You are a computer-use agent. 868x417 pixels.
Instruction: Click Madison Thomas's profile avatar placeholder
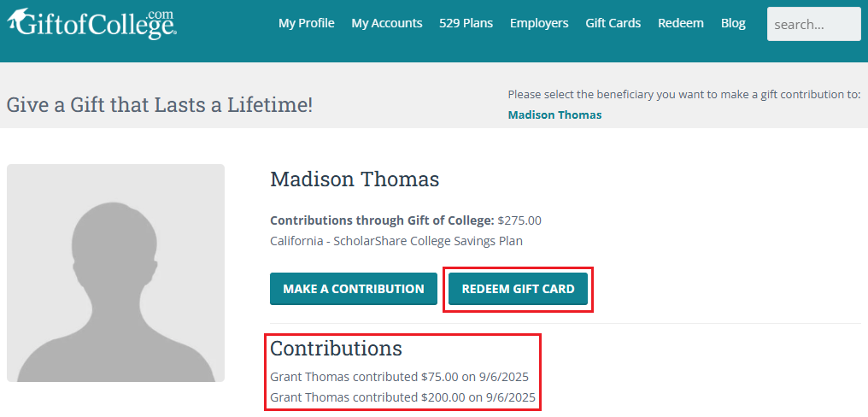115,273
